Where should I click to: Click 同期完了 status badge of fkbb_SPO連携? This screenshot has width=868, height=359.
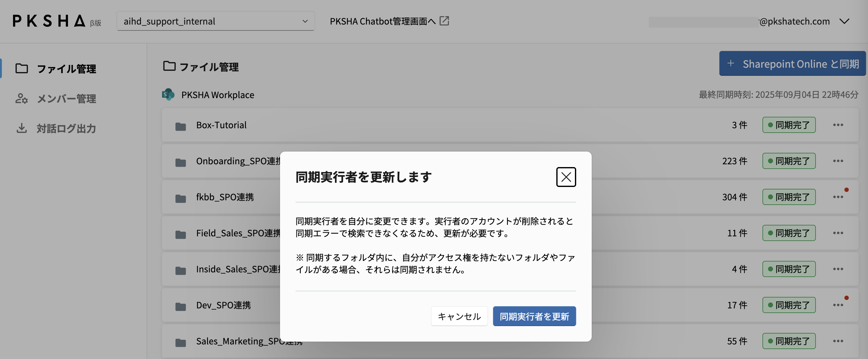(x=789, y=197)
